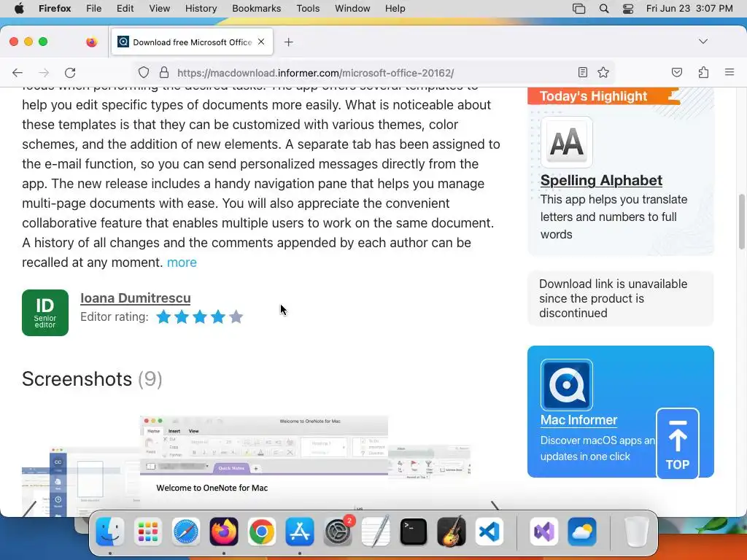Click the ID Senior editor badge

point(45,313)
